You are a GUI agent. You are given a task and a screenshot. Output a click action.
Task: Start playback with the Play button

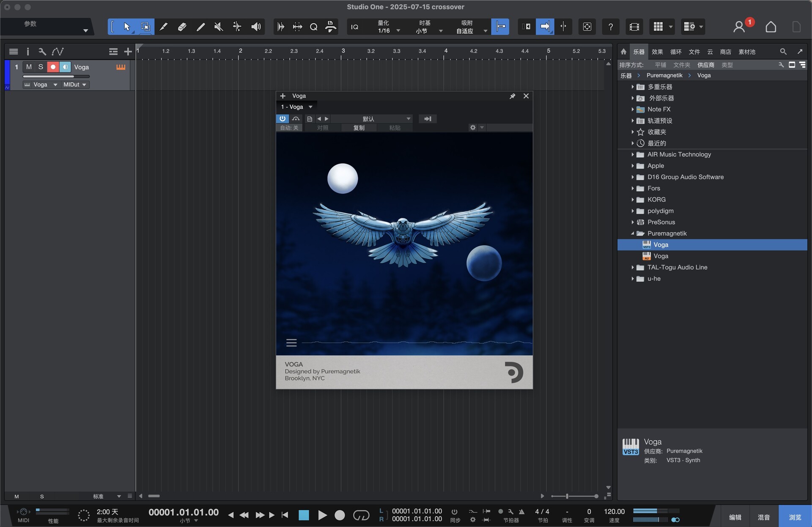(322, 515)
